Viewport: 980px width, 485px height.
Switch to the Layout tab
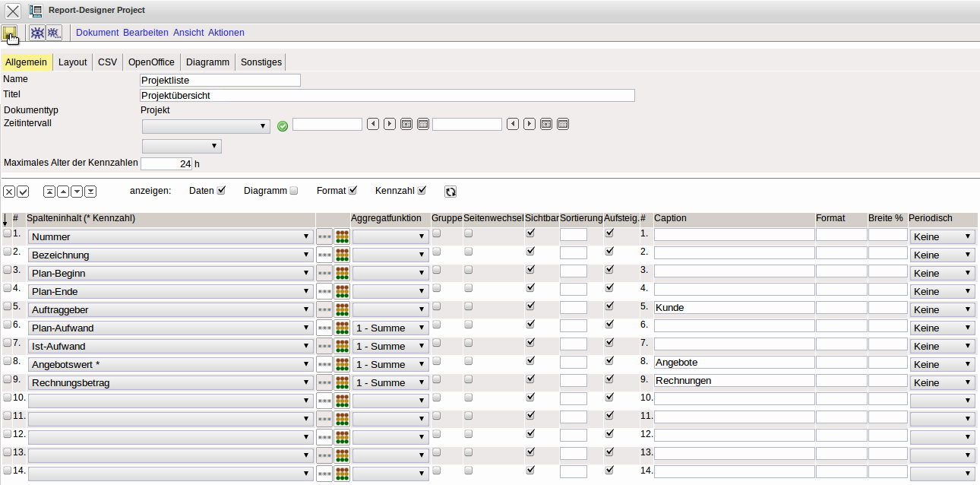point(73,62)
